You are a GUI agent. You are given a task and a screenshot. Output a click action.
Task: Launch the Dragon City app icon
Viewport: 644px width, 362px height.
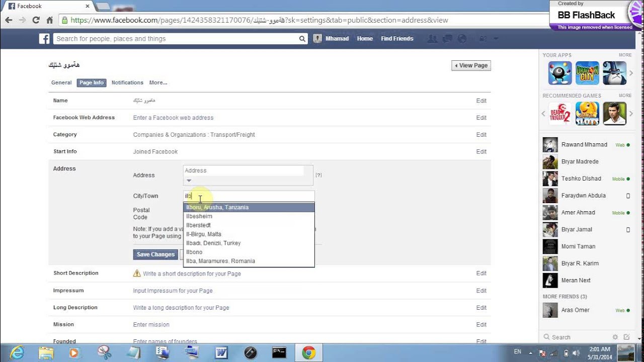(x=587, y=73)
